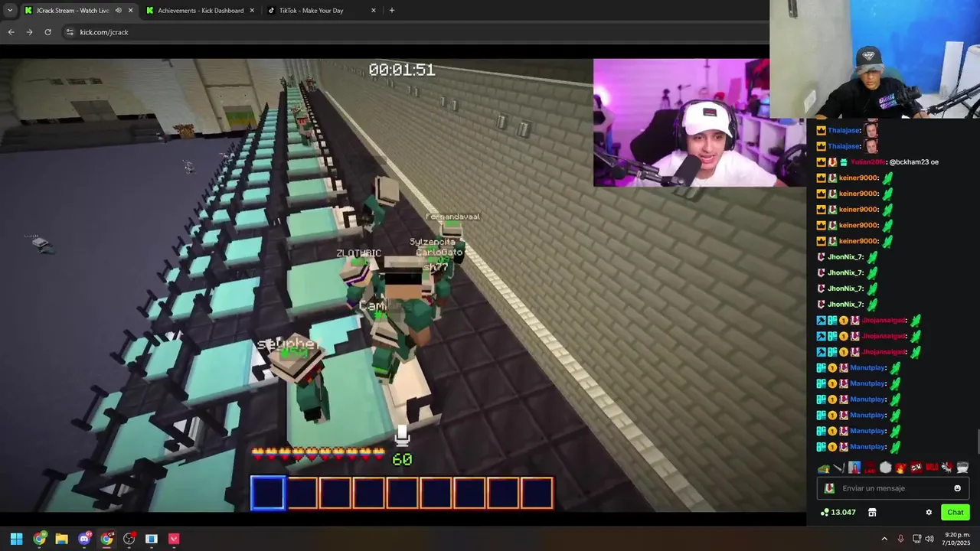This screenshot has width=980, height=551.
Task: Insert the fire emote from quick emotes
Action: [901, 468]
